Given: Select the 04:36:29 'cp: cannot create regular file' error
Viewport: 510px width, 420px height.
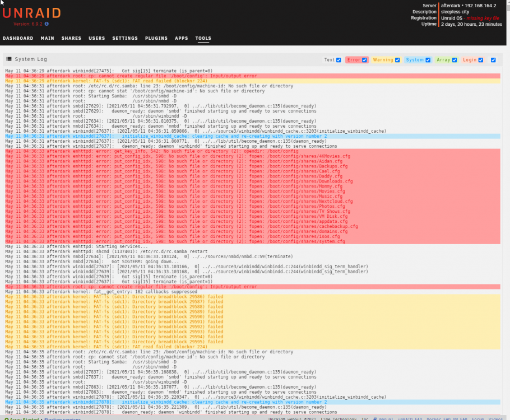Looking at the screenshot, I should click(252, 76).
